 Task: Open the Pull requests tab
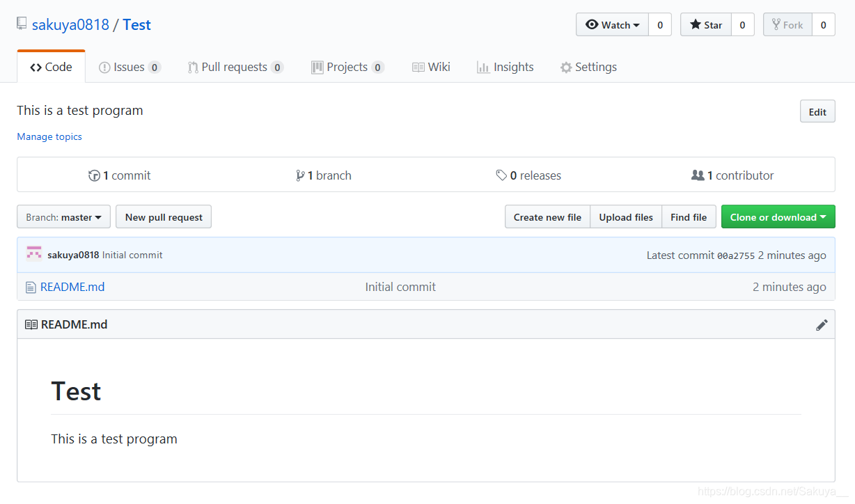235,67
